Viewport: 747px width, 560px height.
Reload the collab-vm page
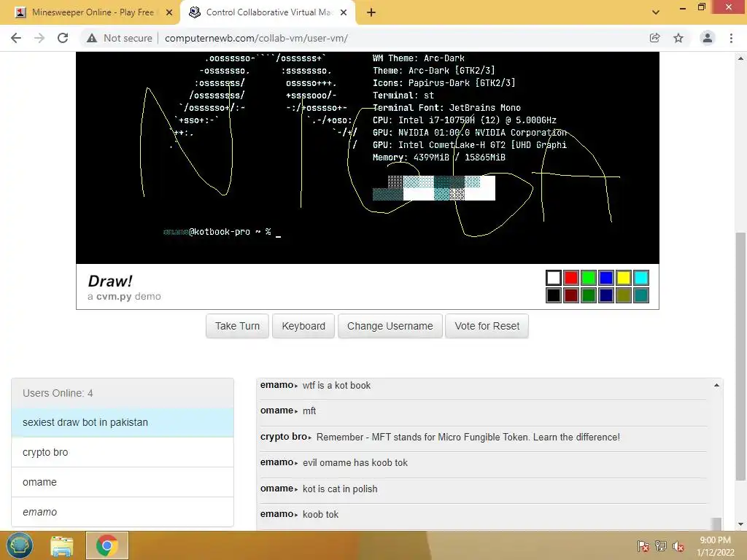point(63,38)
